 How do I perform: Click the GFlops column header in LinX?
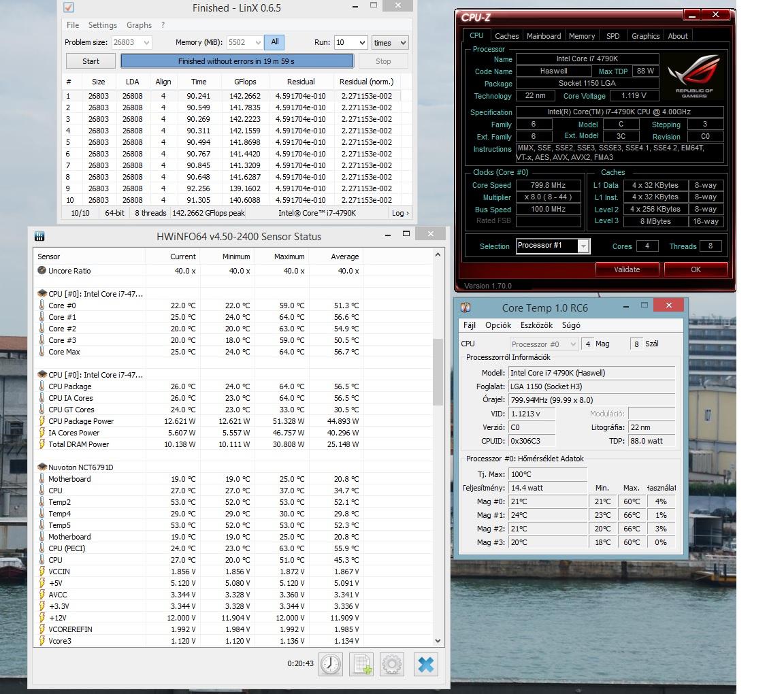[246, 82]
